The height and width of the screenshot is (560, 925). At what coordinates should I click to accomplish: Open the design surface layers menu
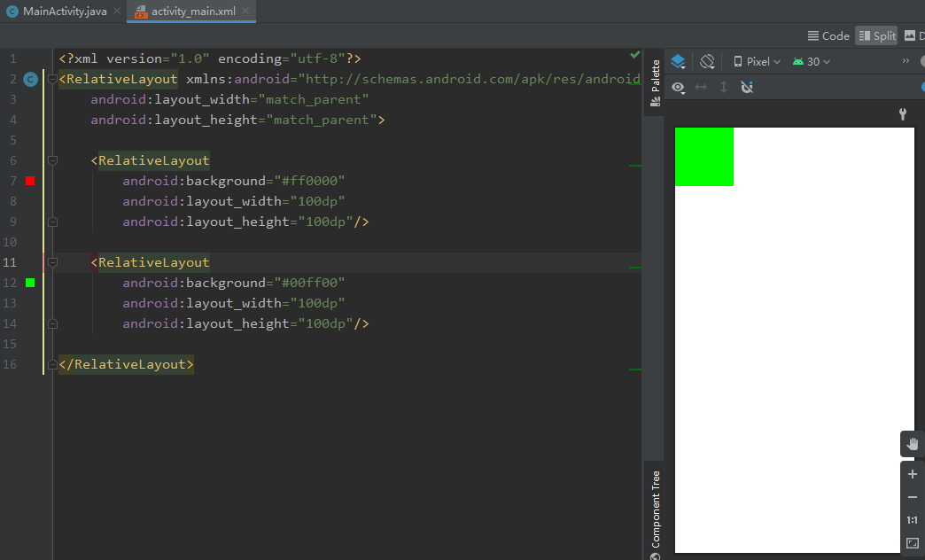pyautogui.click(x=678, y=61)
